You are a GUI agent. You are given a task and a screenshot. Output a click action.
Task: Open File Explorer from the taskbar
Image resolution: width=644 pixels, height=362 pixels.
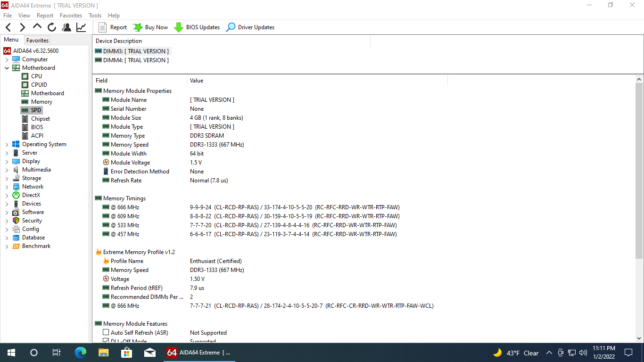104,353
